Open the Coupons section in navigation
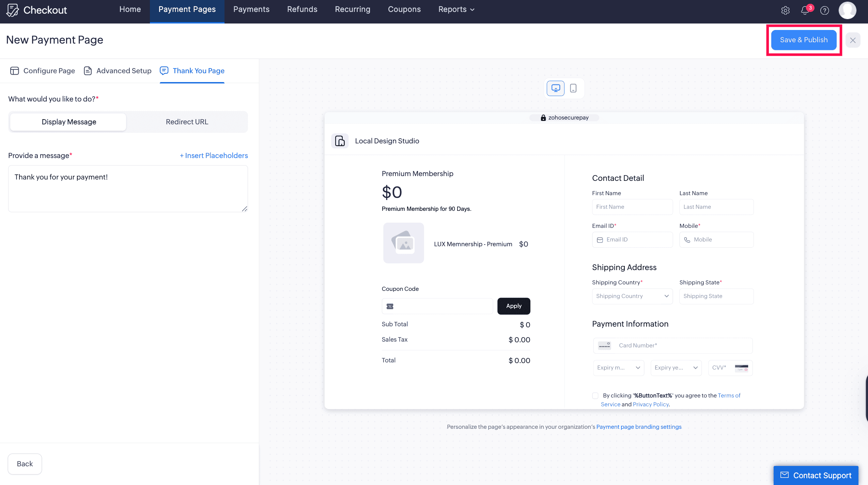Screen dimensions: 868x485 click(404, 9)
